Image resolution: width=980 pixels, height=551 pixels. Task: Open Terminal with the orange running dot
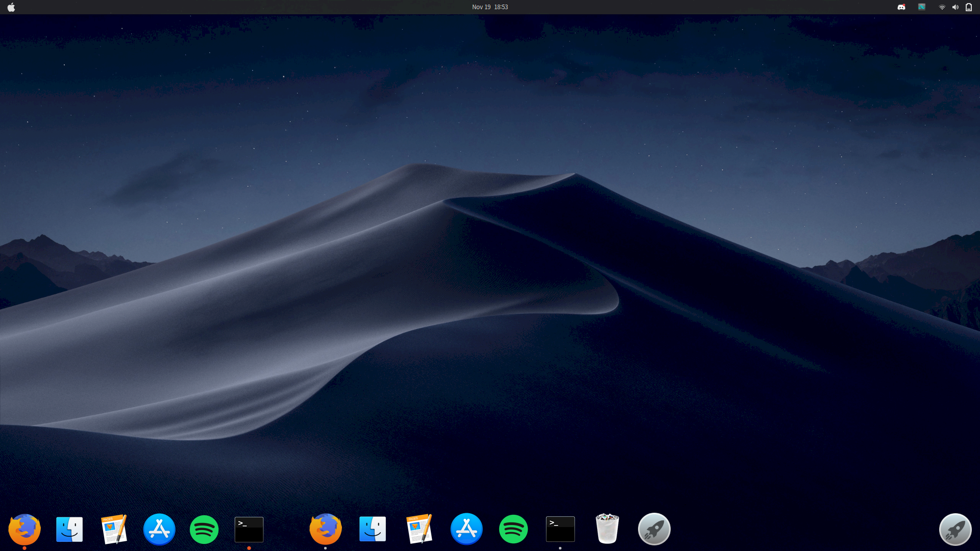pyautogui.click(x=249, y=529)
